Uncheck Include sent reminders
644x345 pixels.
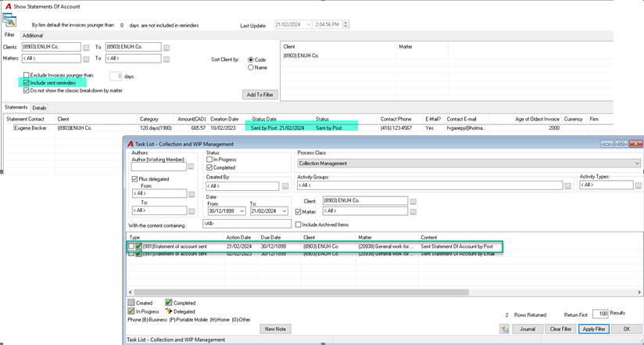click(x=27, y=83)
